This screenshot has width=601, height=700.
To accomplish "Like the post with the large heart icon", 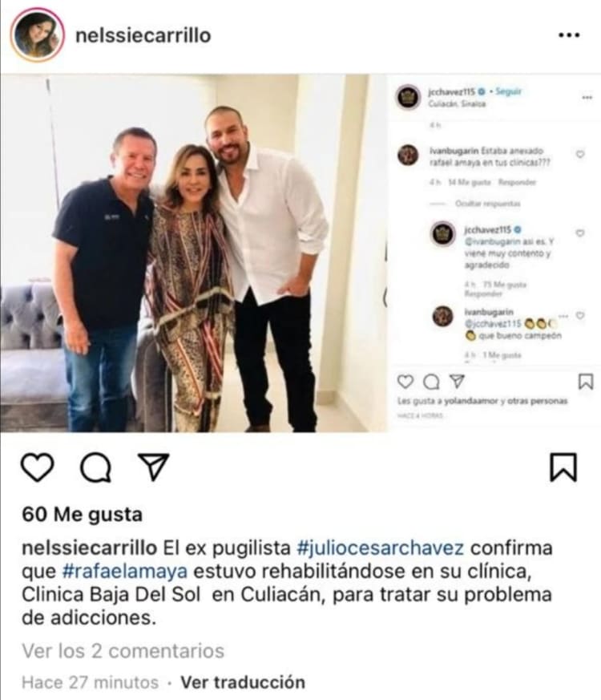I will (38, 467).
